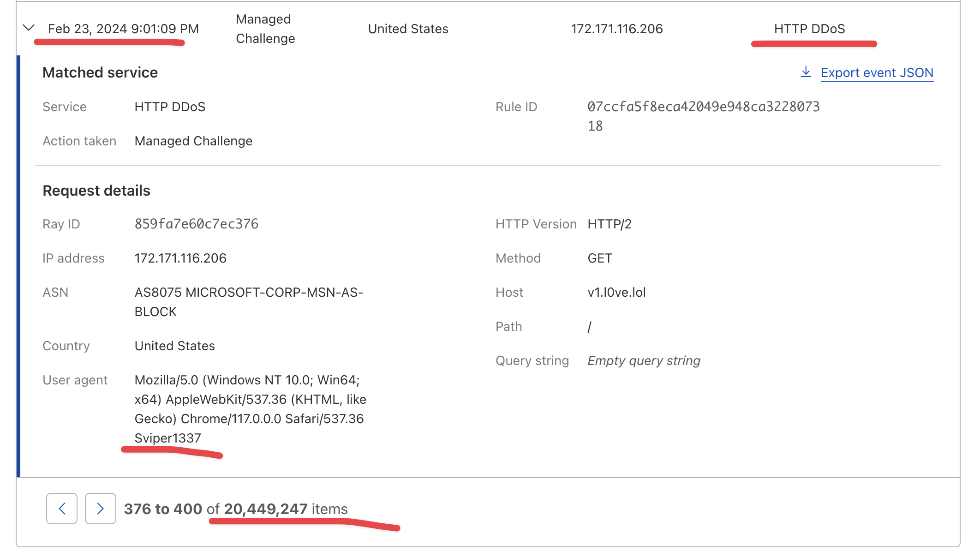Click the previous page arrow icon
The height and width of the screenshot is (551, 980).
[62, 509]
